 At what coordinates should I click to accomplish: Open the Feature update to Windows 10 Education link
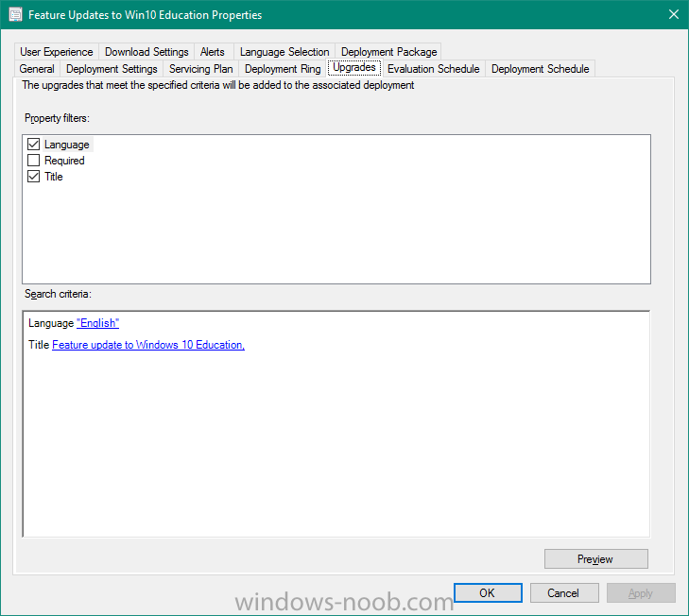point(148,345)
